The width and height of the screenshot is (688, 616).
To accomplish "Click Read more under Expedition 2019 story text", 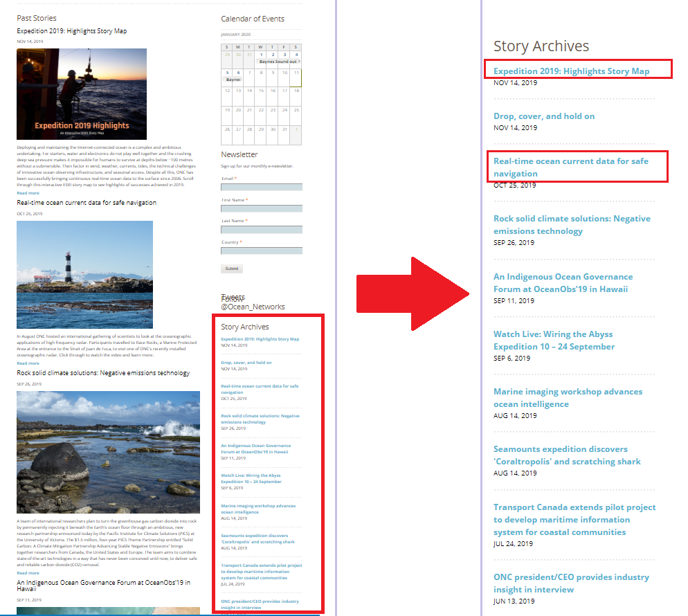I will (28, 193).
